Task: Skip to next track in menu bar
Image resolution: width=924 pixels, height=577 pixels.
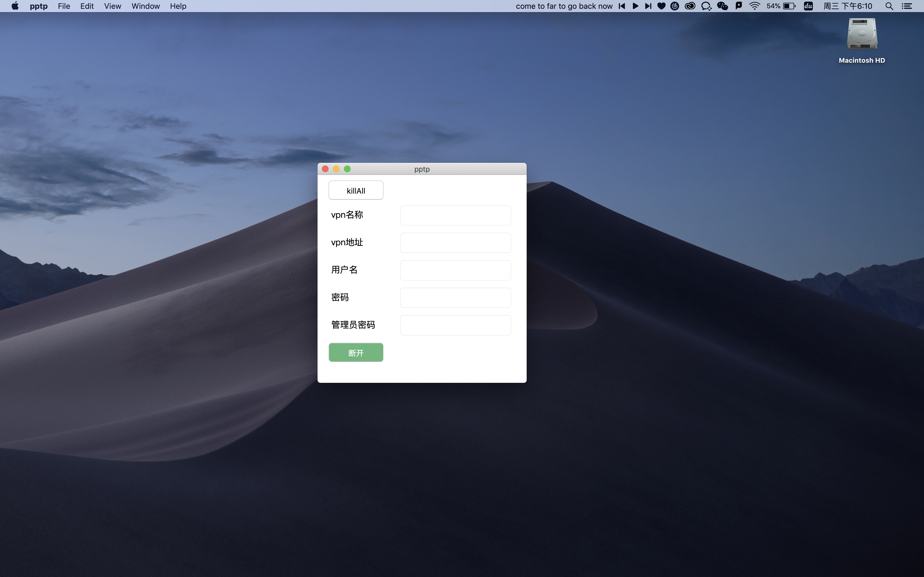Action: (648, 6)
